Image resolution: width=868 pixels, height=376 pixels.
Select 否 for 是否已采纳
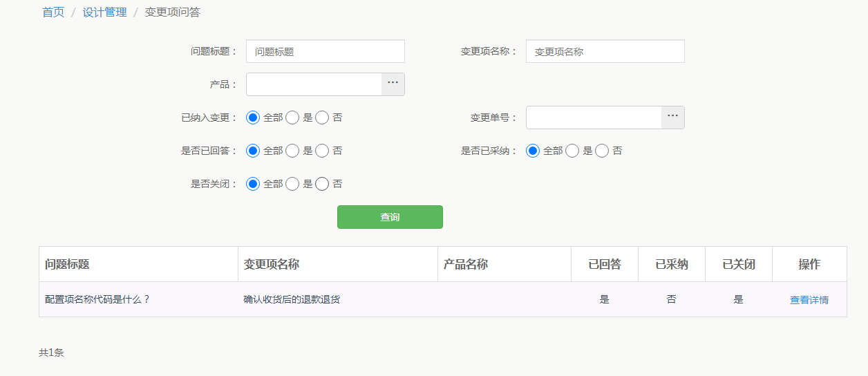[x=602, y=151]
